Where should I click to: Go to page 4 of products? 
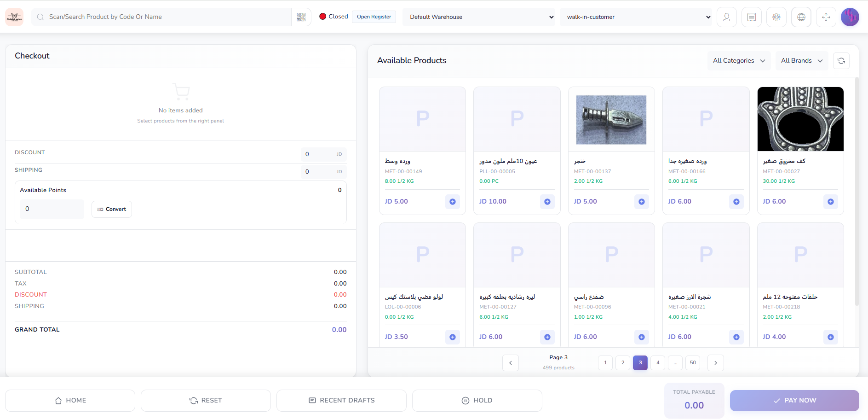(x=658, y=363)
